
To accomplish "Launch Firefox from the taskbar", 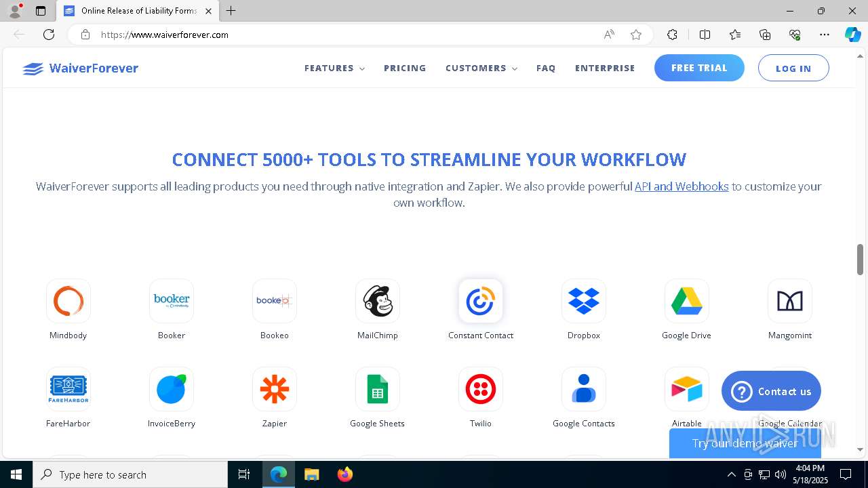I will [345, 474].
